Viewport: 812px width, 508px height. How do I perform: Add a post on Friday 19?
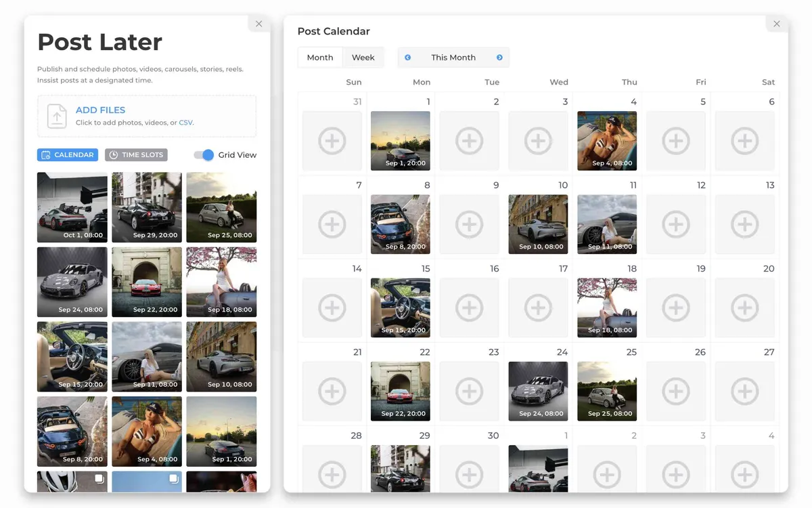(x=675, y=308)
